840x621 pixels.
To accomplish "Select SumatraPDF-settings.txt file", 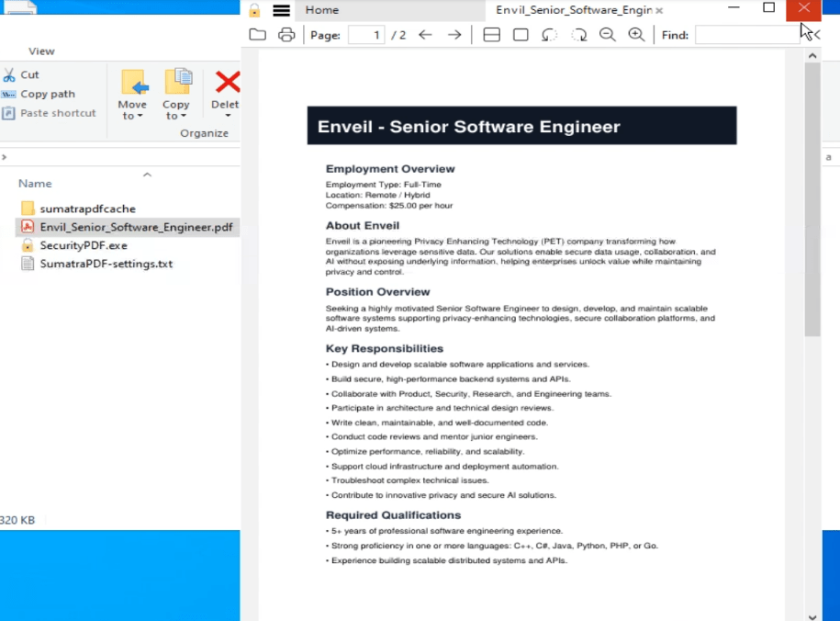I will pyautogui.click(x=106, y=264).
